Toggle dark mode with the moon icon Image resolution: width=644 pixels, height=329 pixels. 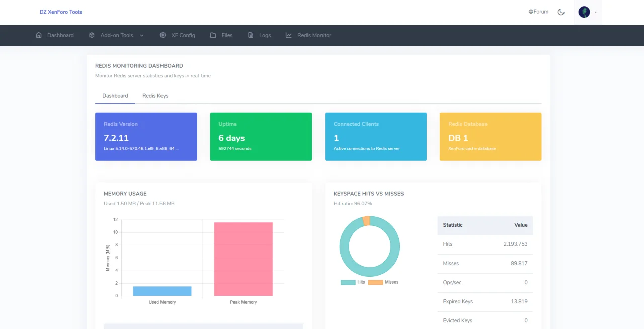[561, 12]
